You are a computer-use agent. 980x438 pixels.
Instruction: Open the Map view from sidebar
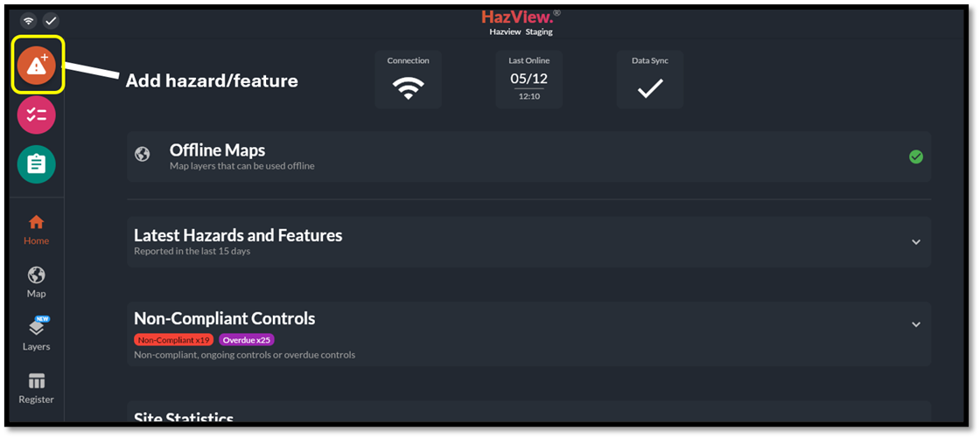click(x=37, y=282)
